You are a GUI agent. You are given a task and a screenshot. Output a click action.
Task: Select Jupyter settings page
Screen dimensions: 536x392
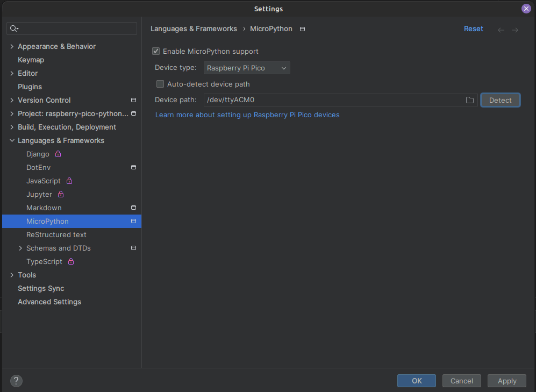coord(39,195)
